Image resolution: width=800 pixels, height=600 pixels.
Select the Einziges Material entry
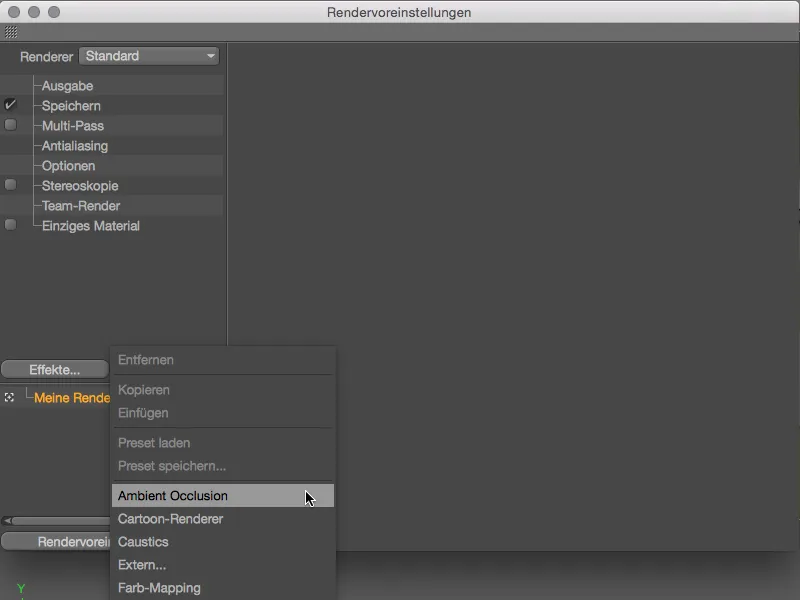(x=91, y=226)
